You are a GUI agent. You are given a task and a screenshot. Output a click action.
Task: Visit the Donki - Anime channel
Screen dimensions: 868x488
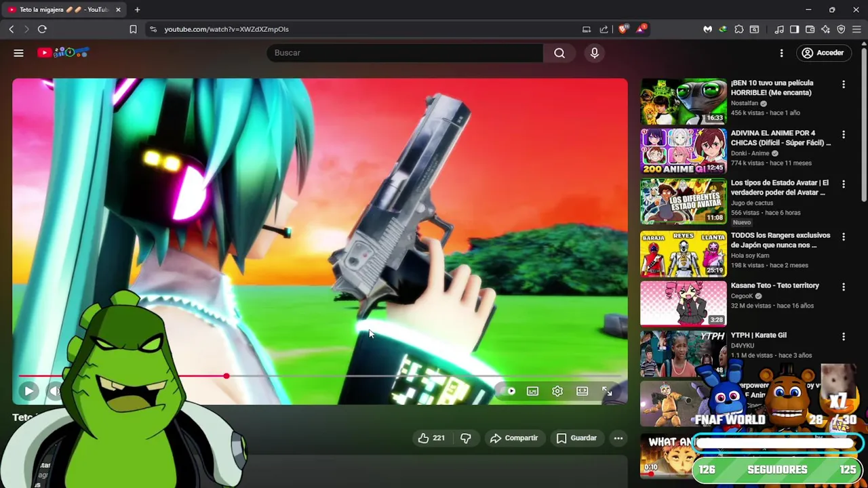tap(751, 153)
